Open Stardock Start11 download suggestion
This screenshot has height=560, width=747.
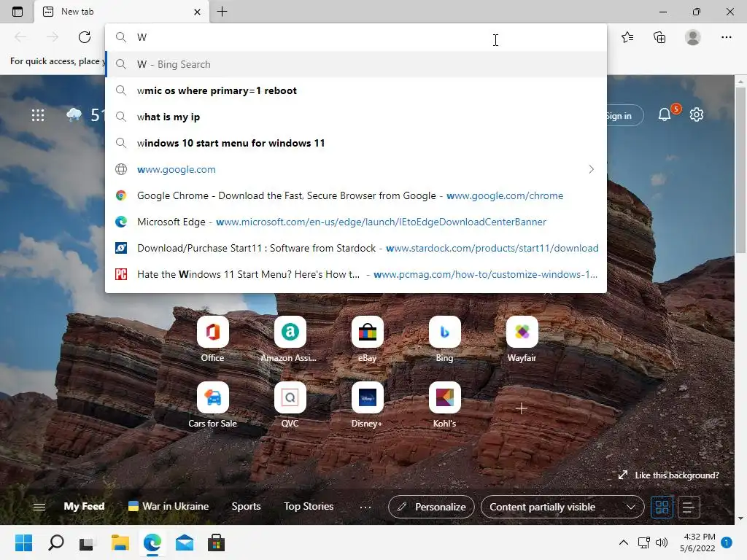click(356, 248)
